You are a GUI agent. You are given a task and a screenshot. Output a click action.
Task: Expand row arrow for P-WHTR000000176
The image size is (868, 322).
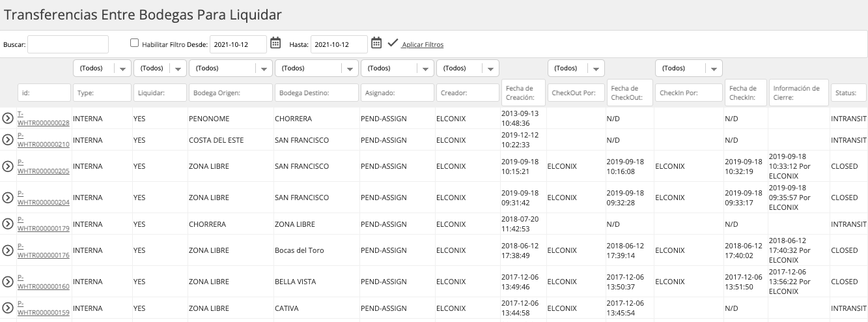point(8,250)
